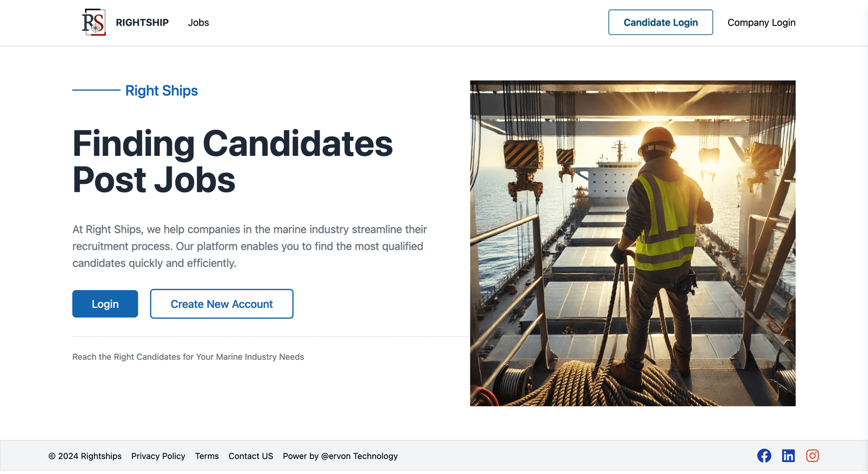Go to the Jobs menu item
868x474 pixels.
click(198, 23)
